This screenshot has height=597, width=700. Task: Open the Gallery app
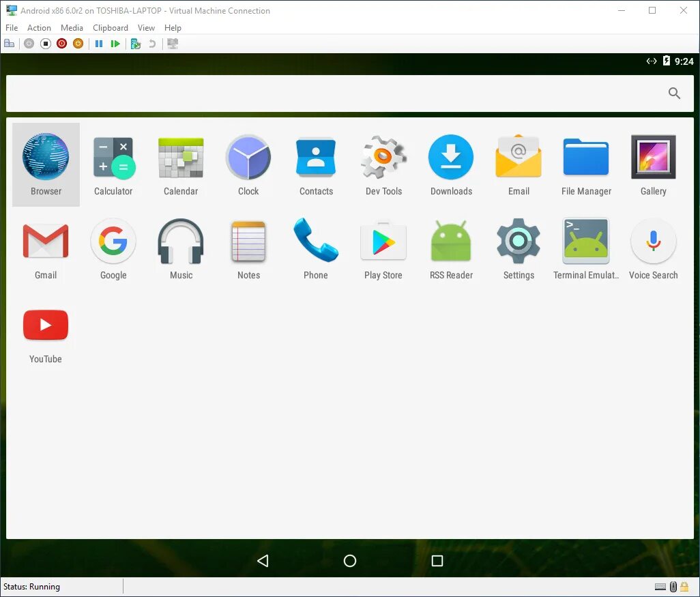point(654,164)
